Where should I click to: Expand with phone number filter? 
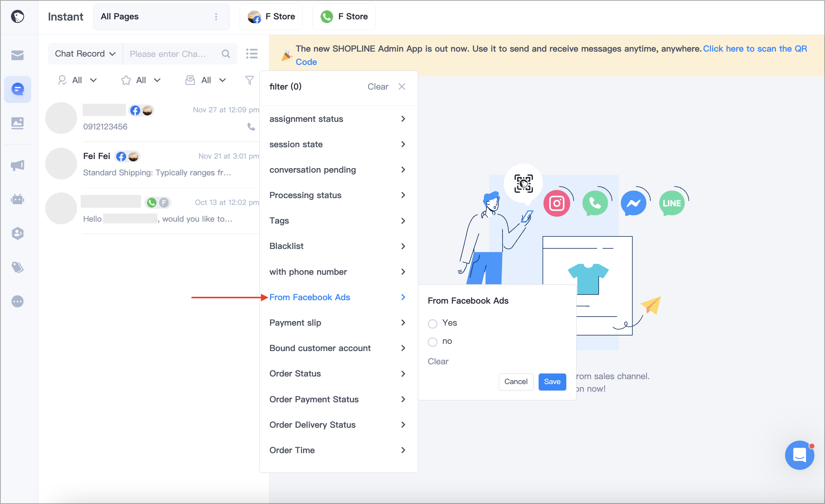coord(338,272)
